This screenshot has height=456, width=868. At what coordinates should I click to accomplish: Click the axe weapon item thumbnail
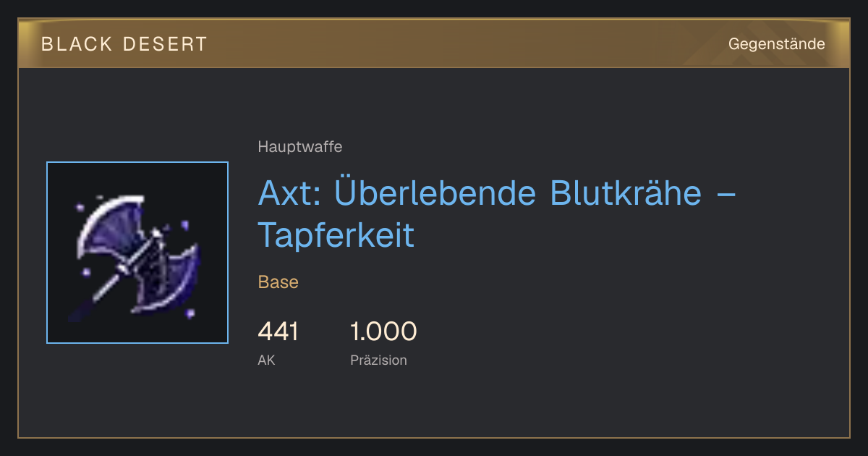coord(137,253)
